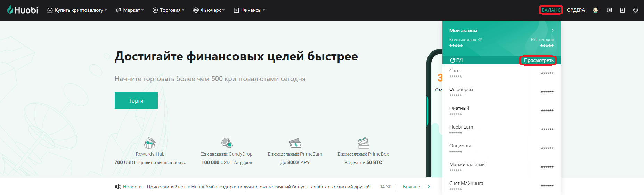Image resolution: width=644 pixels, height=195 pixels.
Task: Click the download app icon
Action: (622, 10)
